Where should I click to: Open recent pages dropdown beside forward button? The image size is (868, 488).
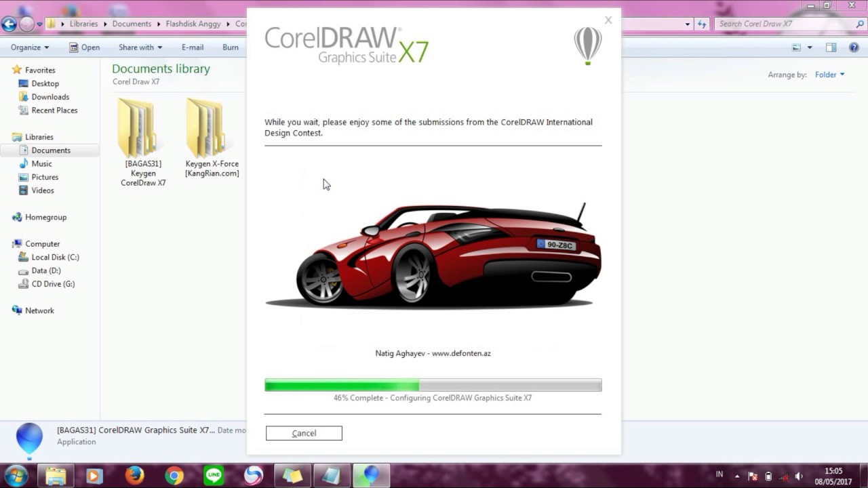[39, 24]
